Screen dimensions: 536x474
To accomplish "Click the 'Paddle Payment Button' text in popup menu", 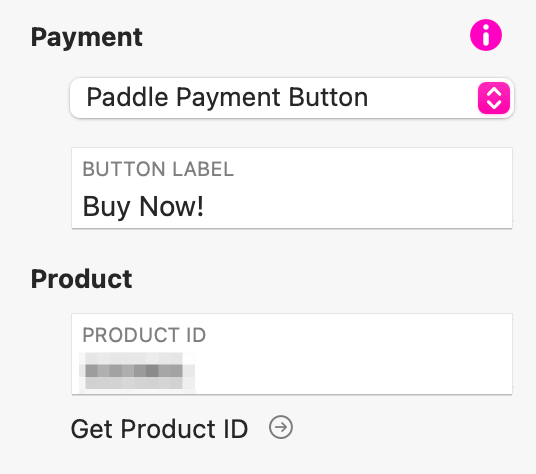I will (227, 98).
